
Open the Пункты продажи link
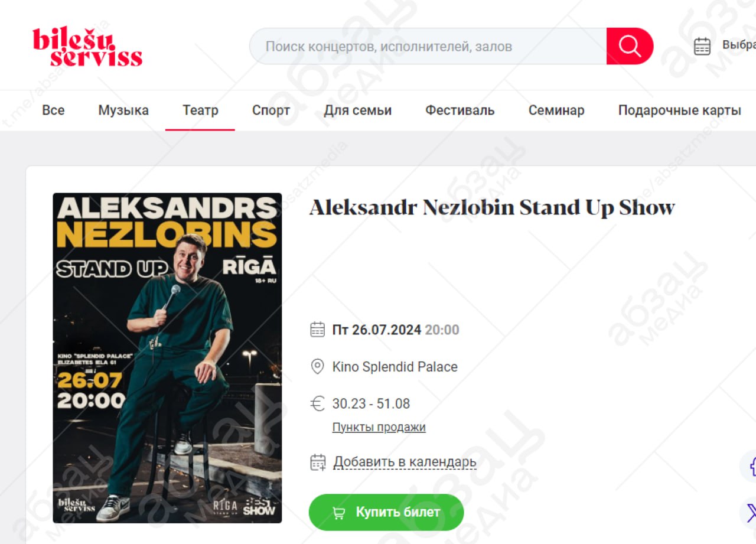tap(379, 427)
